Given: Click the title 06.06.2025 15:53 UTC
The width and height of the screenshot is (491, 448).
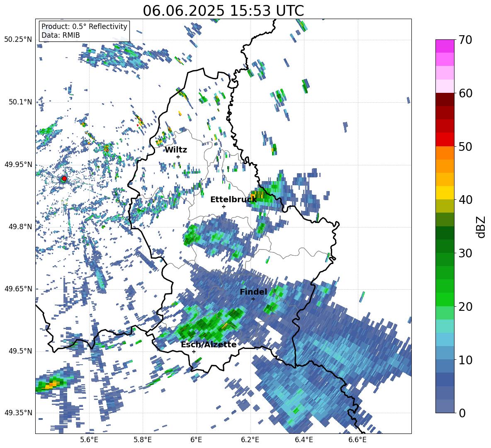Looking at the screenshot, I should (223, 11).
